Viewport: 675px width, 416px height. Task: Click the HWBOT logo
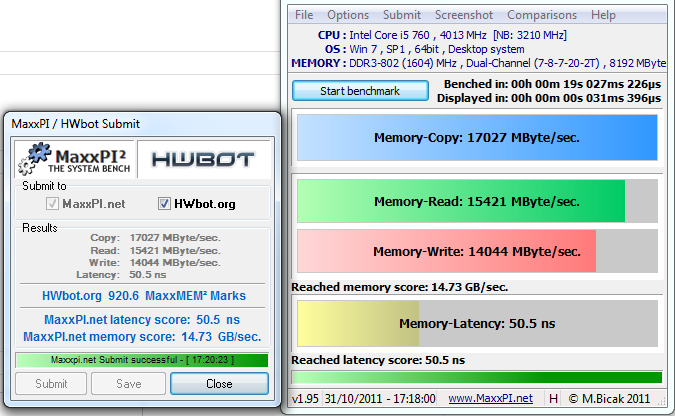point(204,159)
